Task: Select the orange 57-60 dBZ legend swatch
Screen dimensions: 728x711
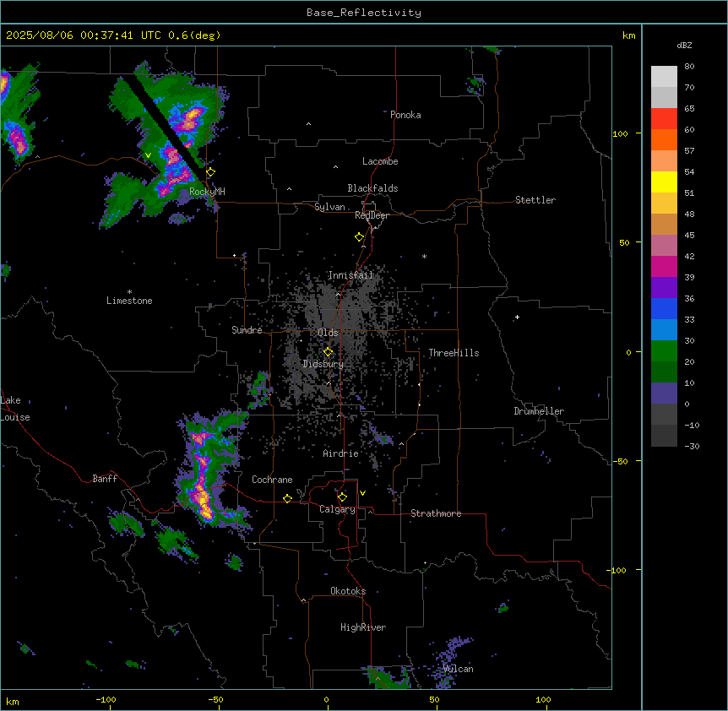Action: click(x=664, y=139)
